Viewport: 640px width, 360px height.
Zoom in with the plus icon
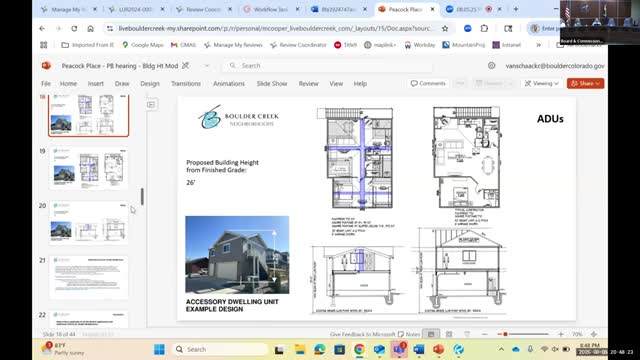pyautogui.click(x=560, y=334)
